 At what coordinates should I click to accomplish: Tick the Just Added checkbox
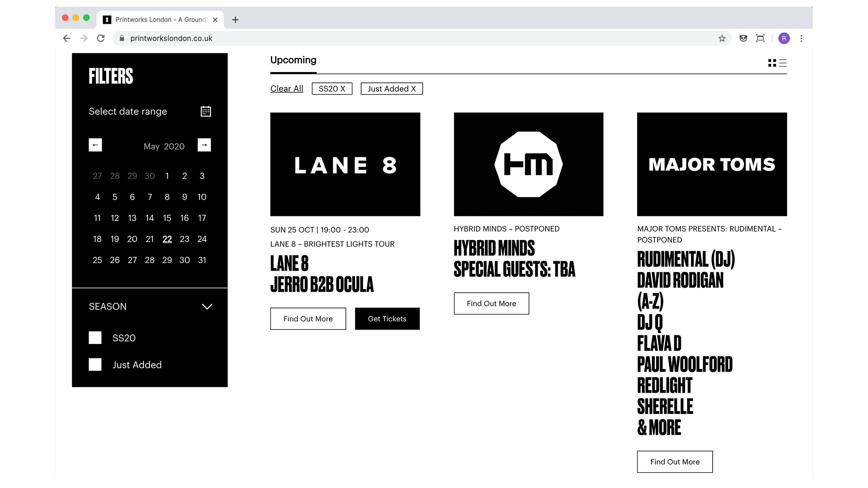[95, 365]
